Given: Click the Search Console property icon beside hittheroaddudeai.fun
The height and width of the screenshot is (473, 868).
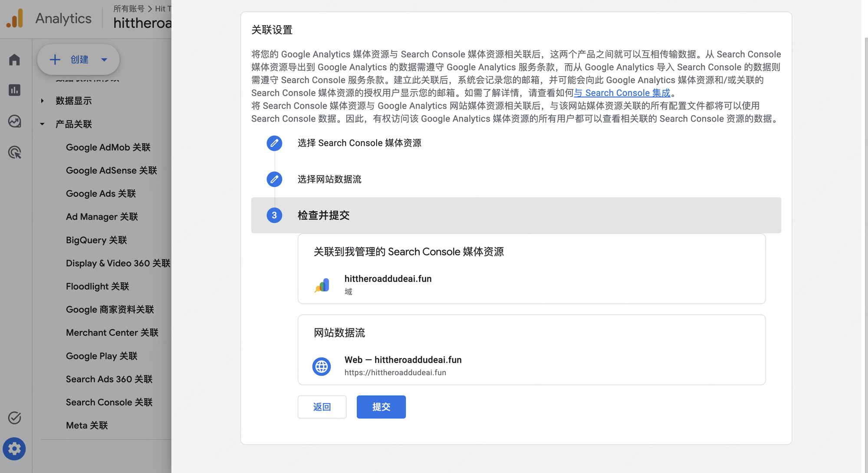Looking at the screenshot, I should pos(322,285).
